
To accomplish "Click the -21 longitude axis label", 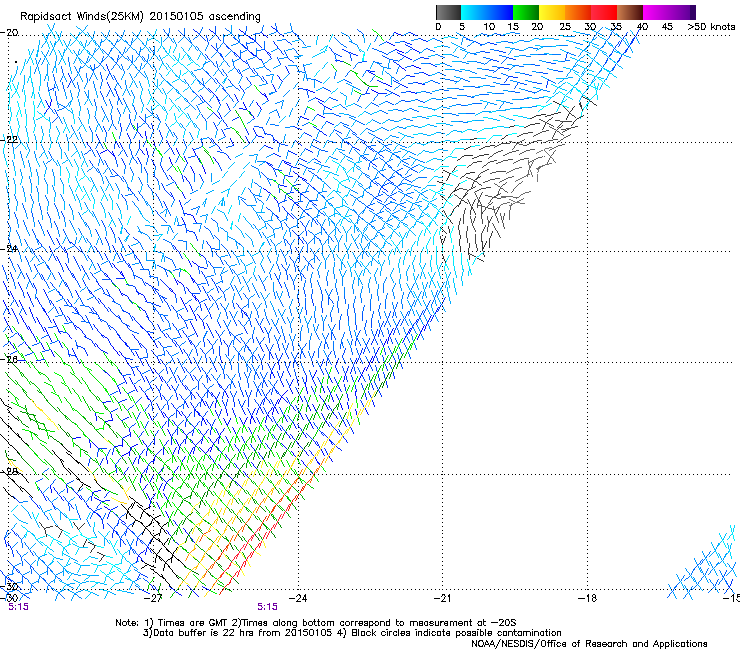I will pyautogui.click(x=442, y=598).
